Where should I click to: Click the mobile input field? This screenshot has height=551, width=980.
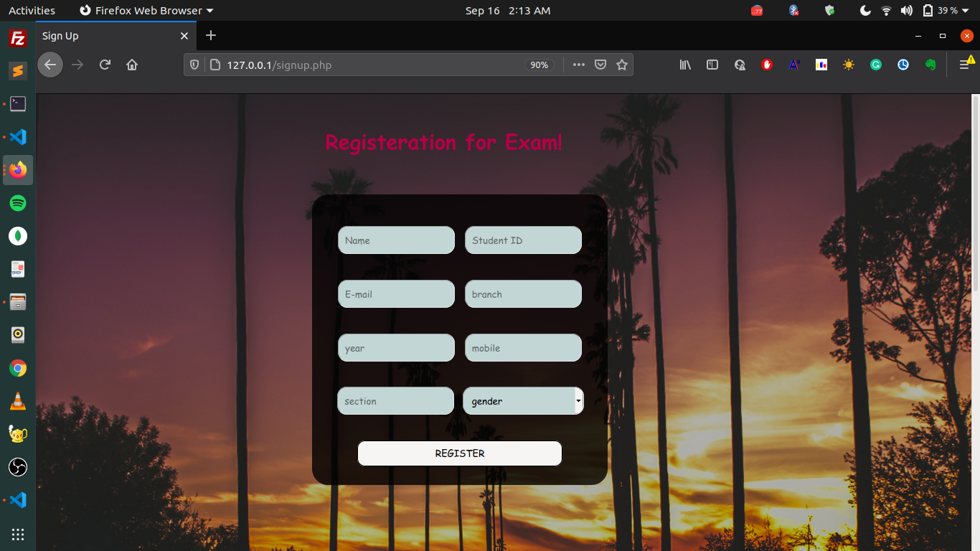tap(523, 348)
